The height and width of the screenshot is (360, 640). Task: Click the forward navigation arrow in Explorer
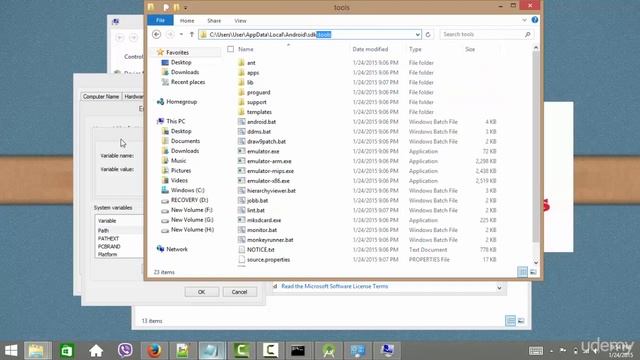[x=170, y=35]
